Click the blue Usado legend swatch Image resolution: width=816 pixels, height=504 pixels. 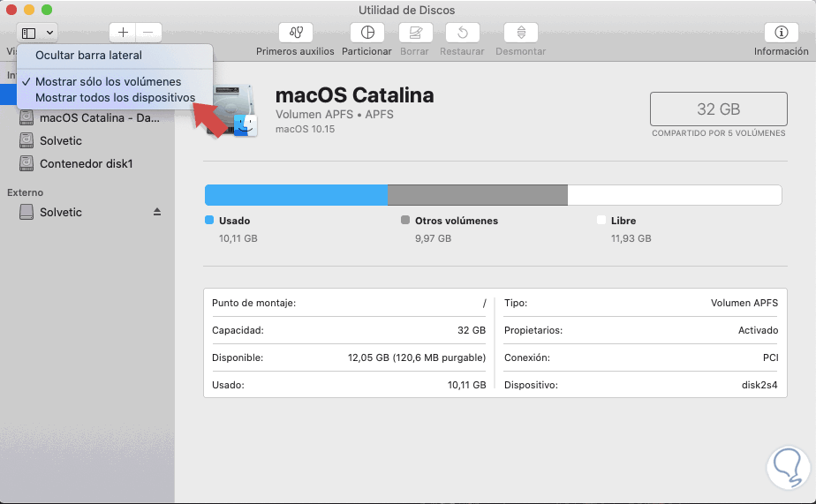click(209, 220)
